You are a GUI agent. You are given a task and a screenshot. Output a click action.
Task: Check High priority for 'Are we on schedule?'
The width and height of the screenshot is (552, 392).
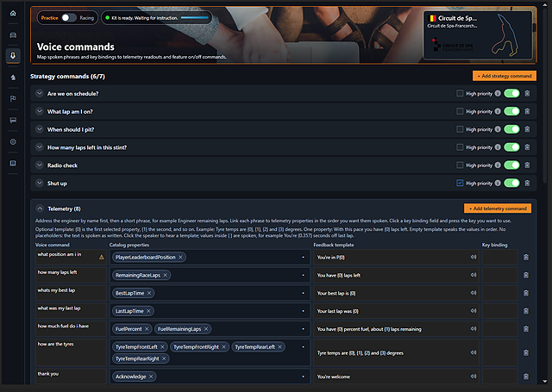[460, 94]
